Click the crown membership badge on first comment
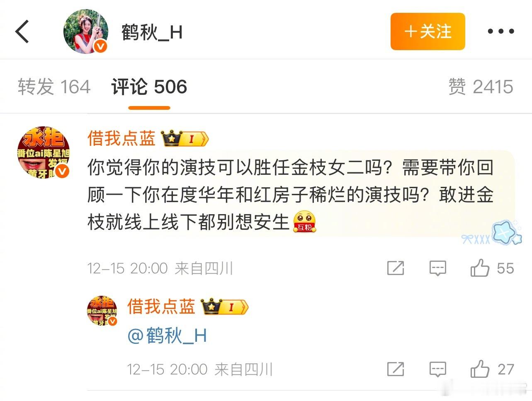 (x=185, y=138)
